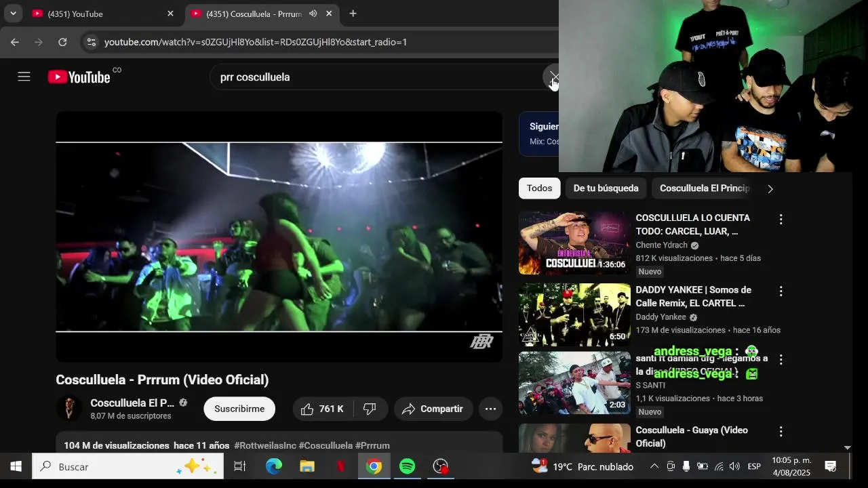This screenshot has height=488, width=868.
Task: Close the Cosculluela - Prrrum tab
Action: tap(329, 14)
